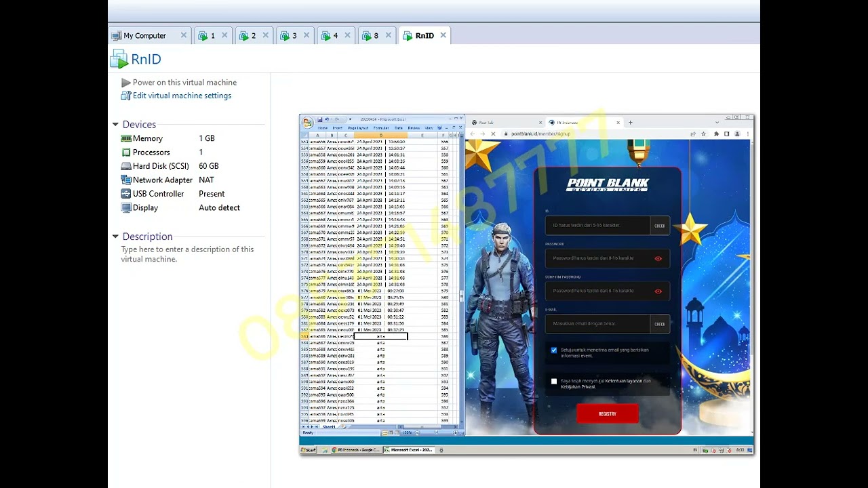Select the Sheet1 tab in Excel
The width and height of the screenshot is (868, 488).
(x=329, y=427)
